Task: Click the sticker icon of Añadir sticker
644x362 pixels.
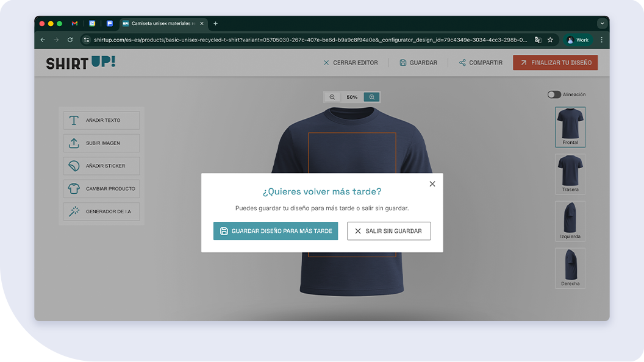Action: (74, 166)
